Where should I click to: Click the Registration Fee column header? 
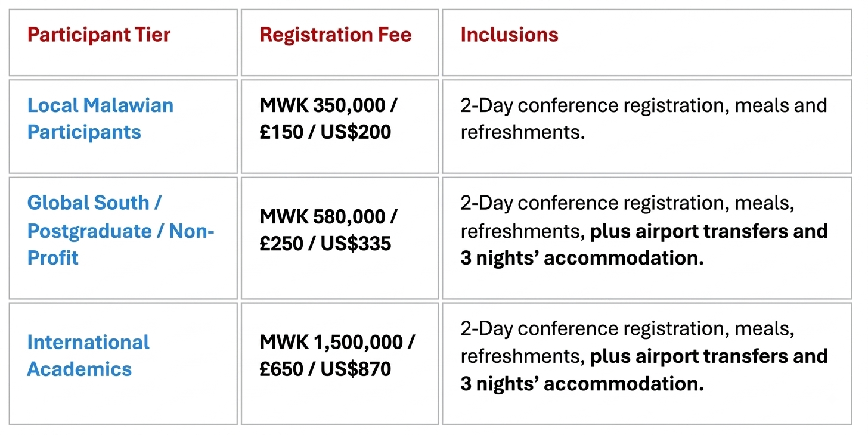click(x=336, y=35)
